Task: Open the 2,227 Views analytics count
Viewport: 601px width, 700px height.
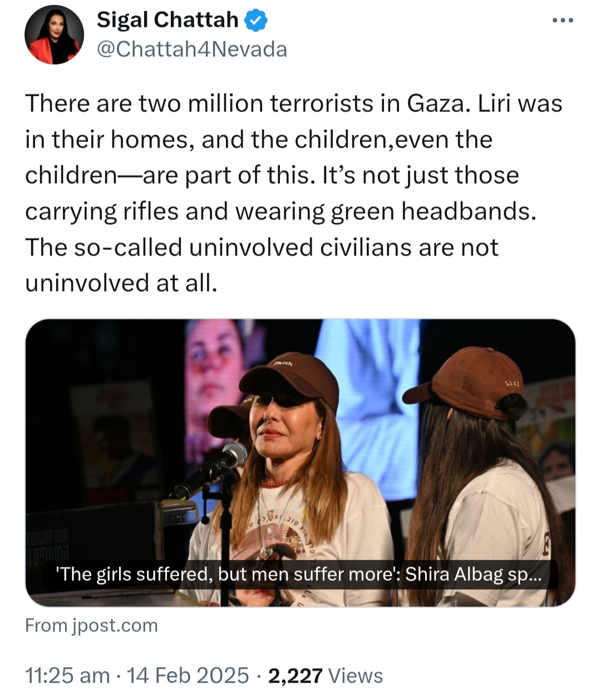Action: (326, 676)
